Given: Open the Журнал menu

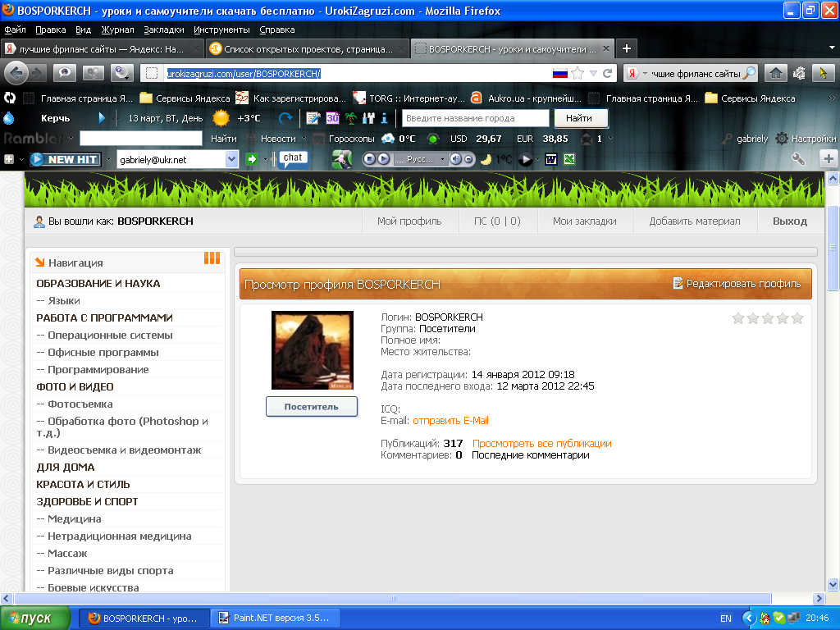Looking at the screenshot, I should click(x=117, y=30).
